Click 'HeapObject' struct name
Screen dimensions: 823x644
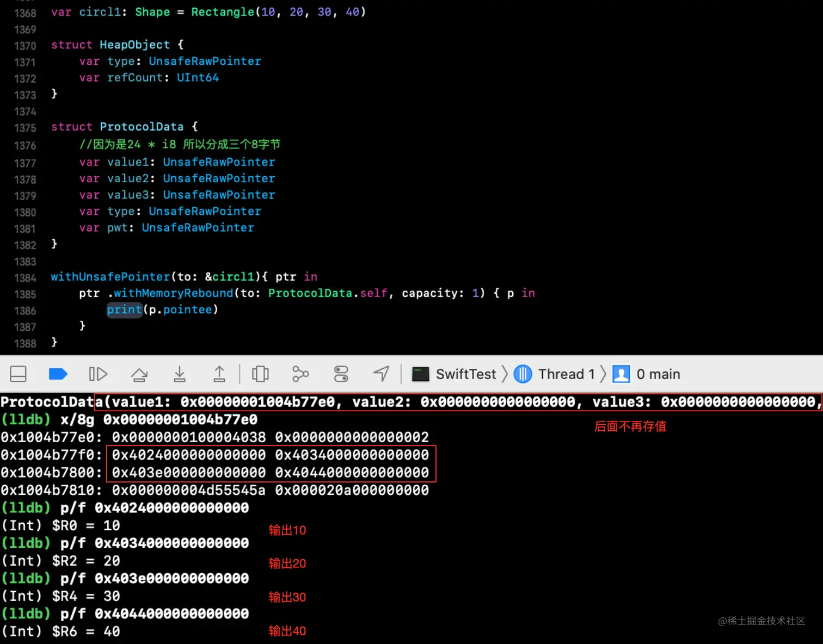[134, 45]
